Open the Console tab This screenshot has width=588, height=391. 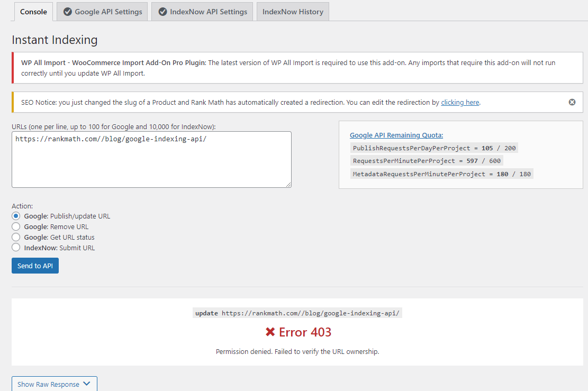pyautogui.click(x=33, y=12)
